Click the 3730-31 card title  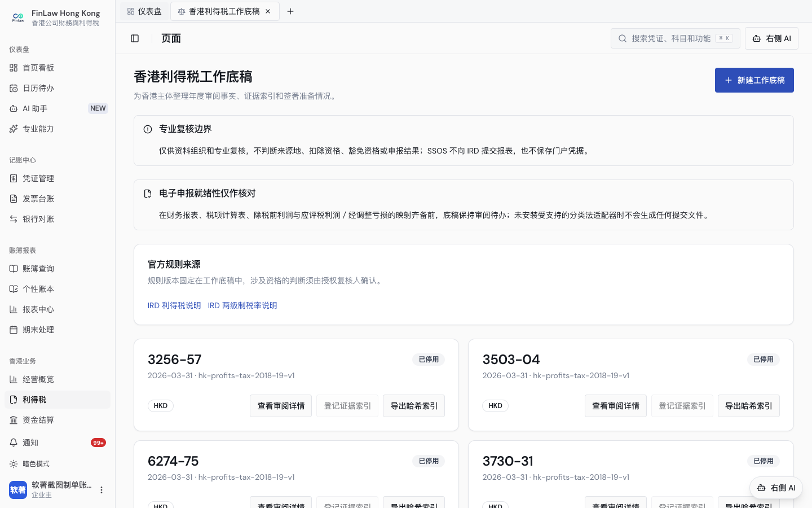point(507,461)
